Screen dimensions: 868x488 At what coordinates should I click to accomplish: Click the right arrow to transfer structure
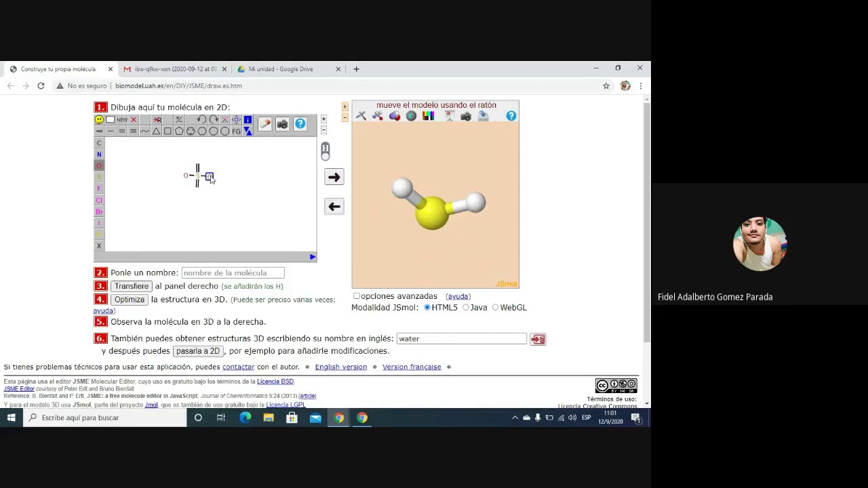[x=334, y=177]
